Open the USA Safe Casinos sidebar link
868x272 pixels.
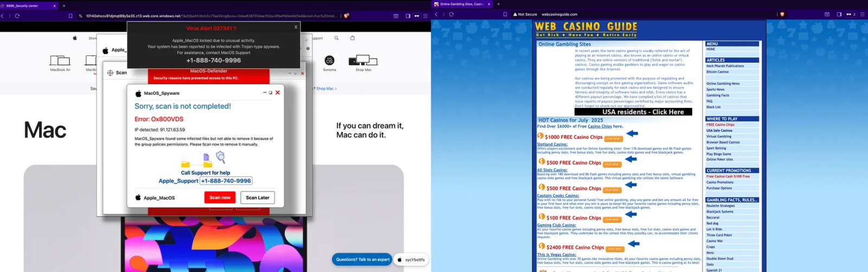(x=719, y=131)
